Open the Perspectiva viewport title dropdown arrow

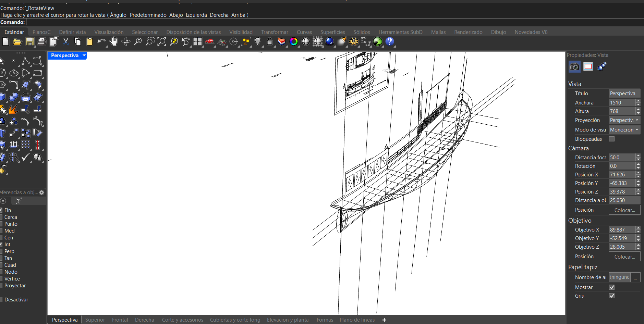click(84, 55)
